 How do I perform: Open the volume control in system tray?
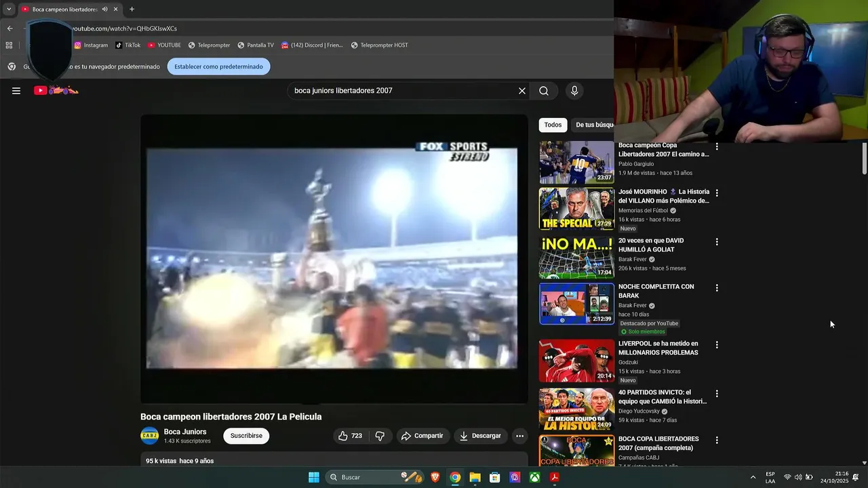798,477
